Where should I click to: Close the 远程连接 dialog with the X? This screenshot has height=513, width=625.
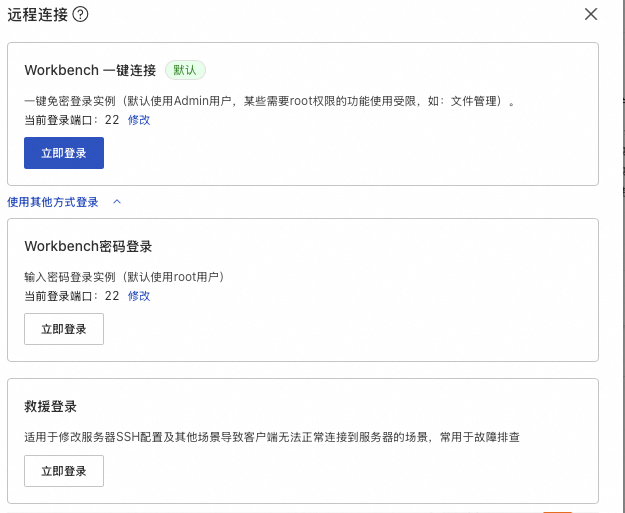[x=591, y=14]
